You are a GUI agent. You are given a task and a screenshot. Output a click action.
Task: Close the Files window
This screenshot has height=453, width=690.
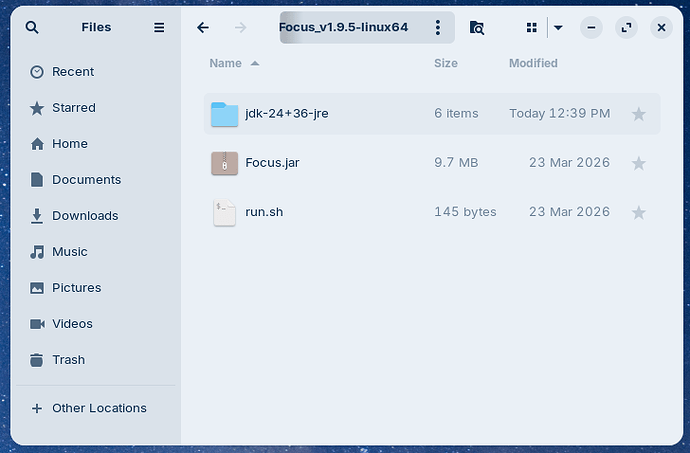tap(661, 27)
